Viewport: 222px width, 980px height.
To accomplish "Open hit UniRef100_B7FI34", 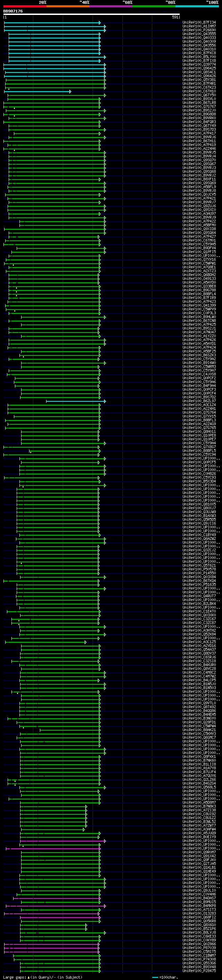I will tap(199, 23).
